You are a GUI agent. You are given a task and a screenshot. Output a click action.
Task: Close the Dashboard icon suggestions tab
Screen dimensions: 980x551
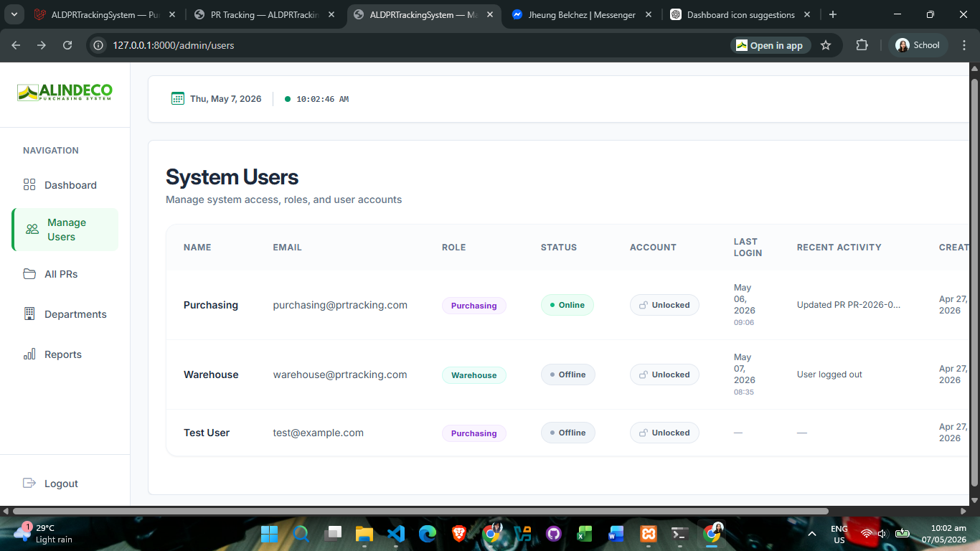806,14
